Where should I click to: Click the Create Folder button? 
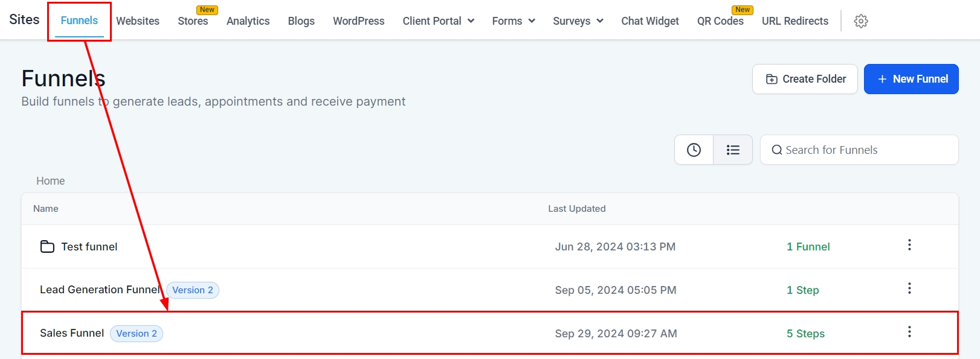[805, 79]
